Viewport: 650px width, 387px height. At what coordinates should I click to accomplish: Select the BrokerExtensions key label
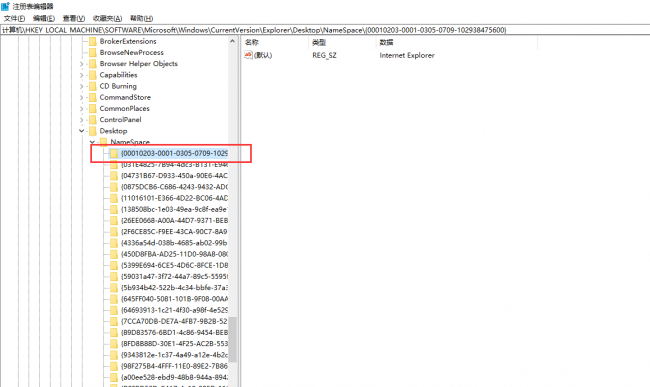[128, 41]
